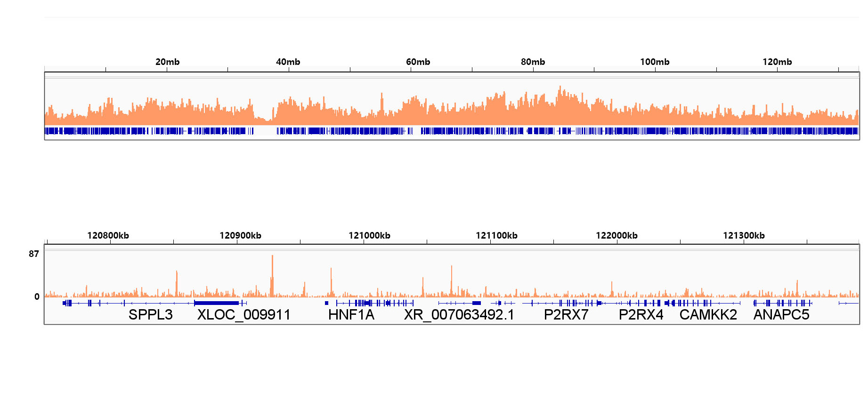
Task: Click the 60mb chromosome axis label
Action: tap(418, 62)
